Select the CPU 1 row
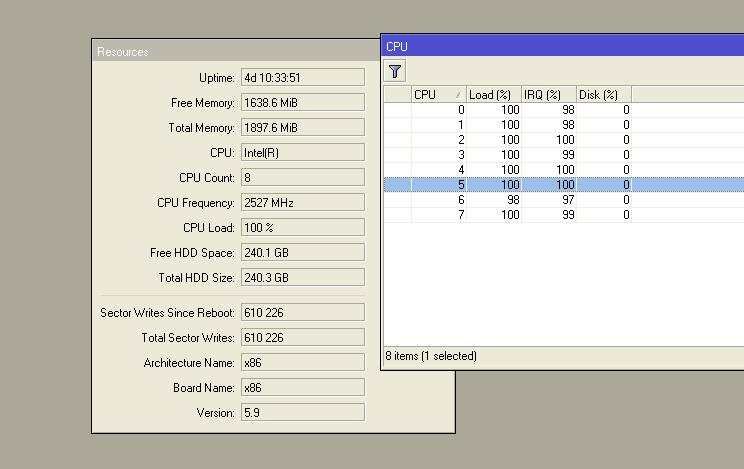 click(x=564, y=125)
